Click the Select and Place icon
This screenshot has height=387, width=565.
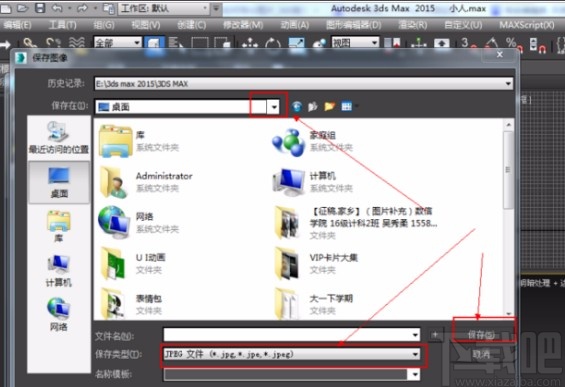click(319, 44)
